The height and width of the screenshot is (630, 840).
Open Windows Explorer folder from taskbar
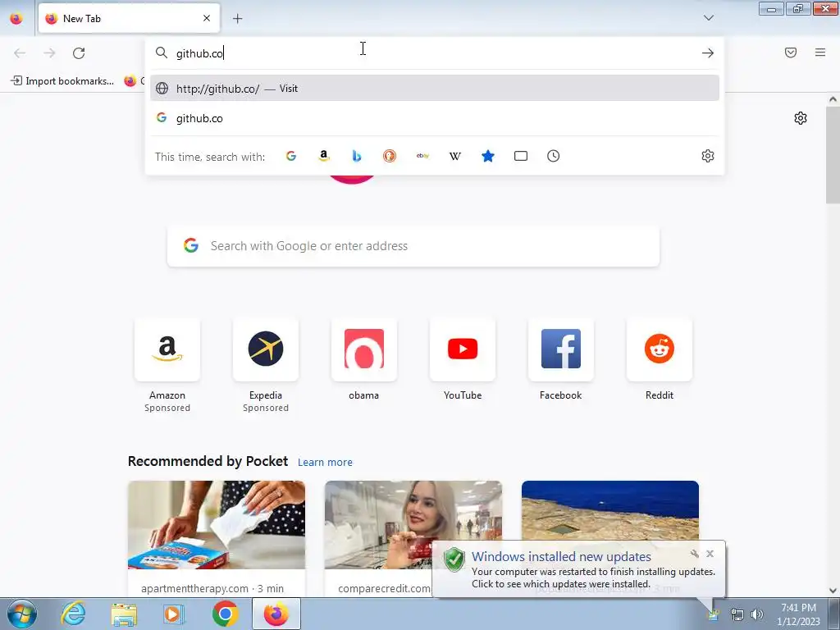(x=124, y=614)
